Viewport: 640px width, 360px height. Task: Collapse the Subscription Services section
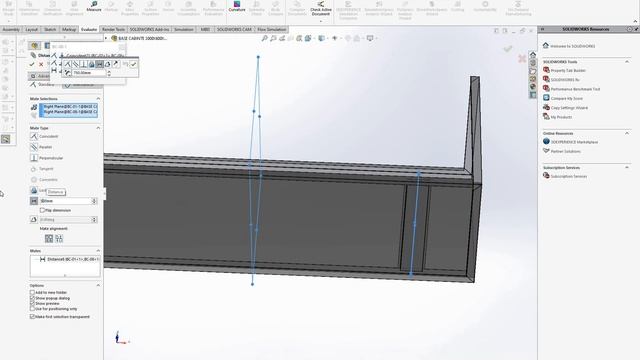click(627, 167)
